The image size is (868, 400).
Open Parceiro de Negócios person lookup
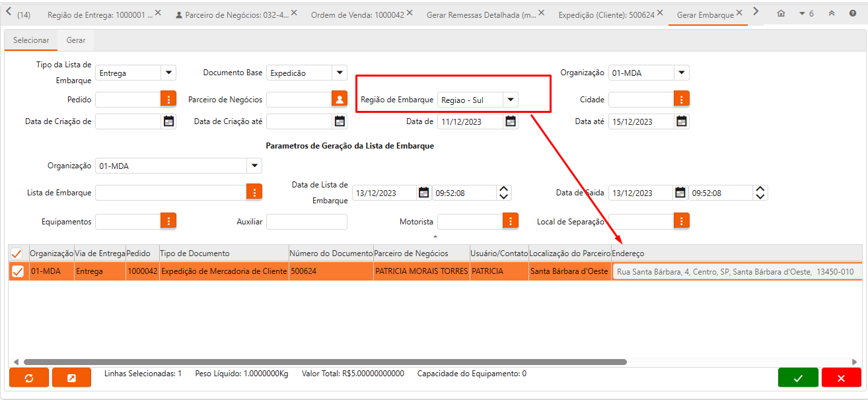[340, 99]
